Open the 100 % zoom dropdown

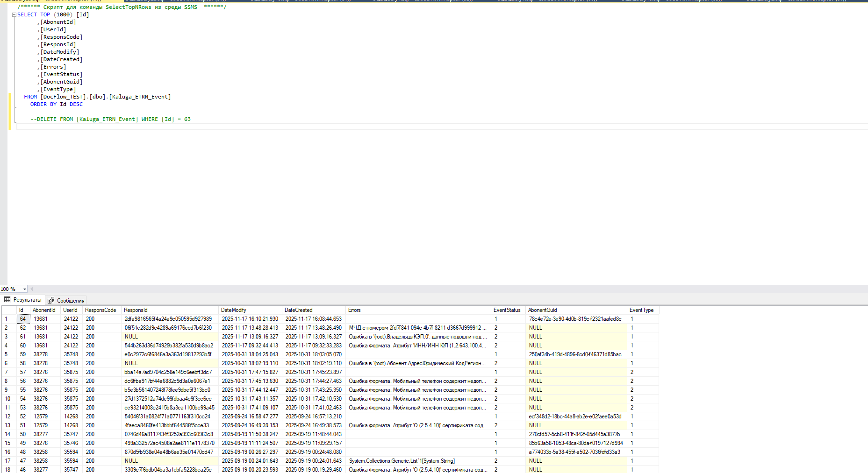(x=25, y=289)
